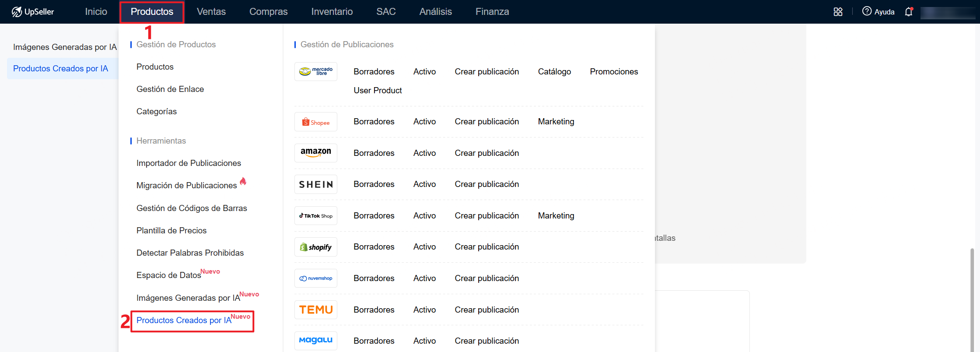Open Mercado Libre Promociones
The width and height of the screenshot is (980, 352).
pyautogui.click(x=614, y=71)
